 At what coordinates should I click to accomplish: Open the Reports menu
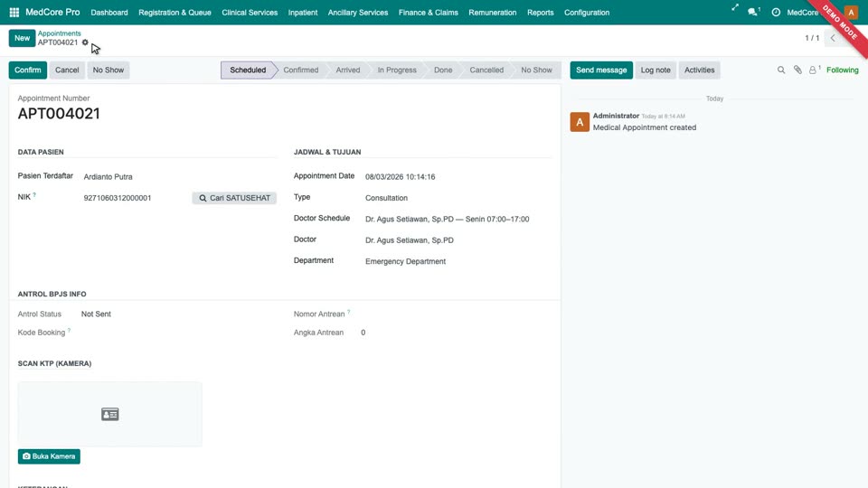click(541, 12)
